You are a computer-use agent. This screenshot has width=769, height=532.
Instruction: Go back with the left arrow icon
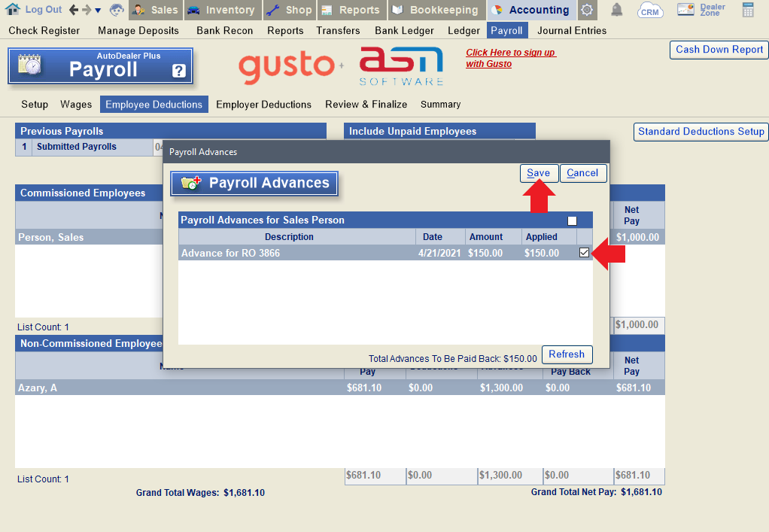pos(74,10)
